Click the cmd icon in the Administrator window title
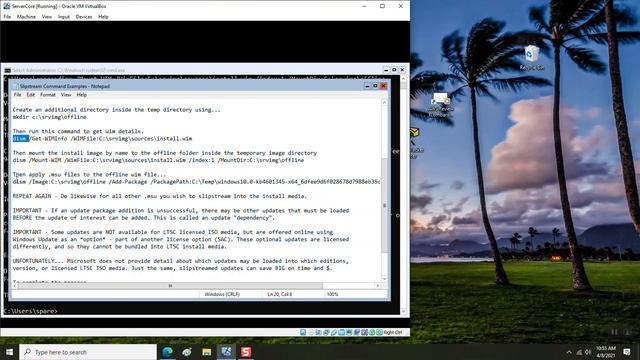640x360 pixels. tap(7, 70)
